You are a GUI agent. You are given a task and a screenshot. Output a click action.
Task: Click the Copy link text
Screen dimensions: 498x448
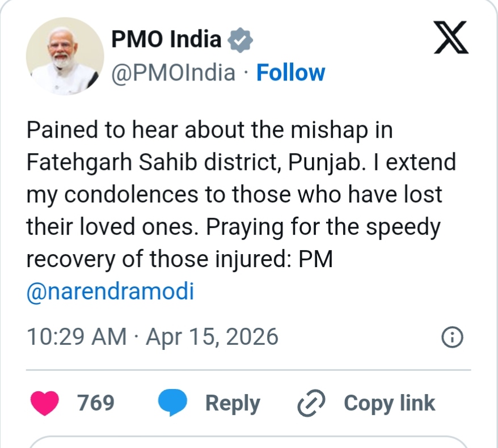(389, 403)
